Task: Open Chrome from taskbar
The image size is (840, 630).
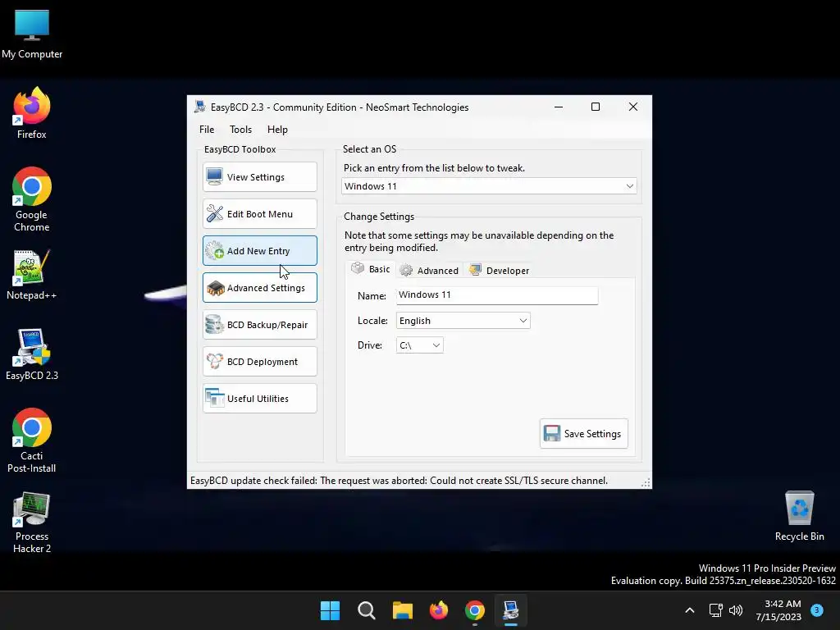Action: (x=475, y=610)
